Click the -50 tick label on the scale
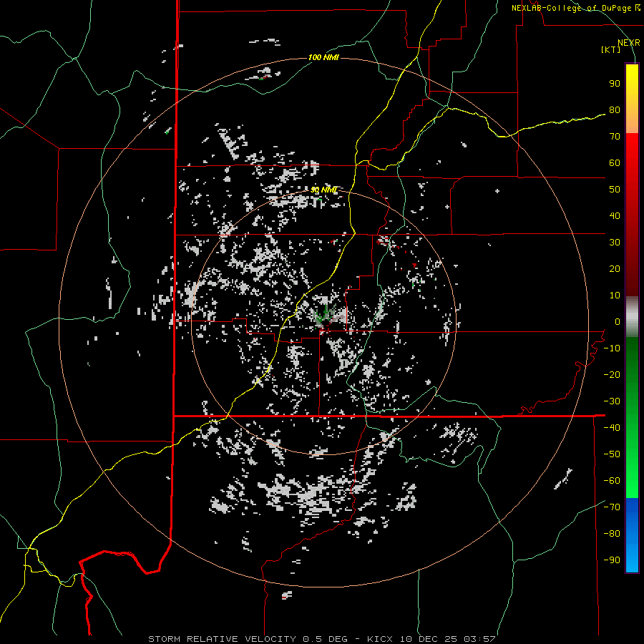This screenshot has width=644, height=644. click(x=612, y=454)
